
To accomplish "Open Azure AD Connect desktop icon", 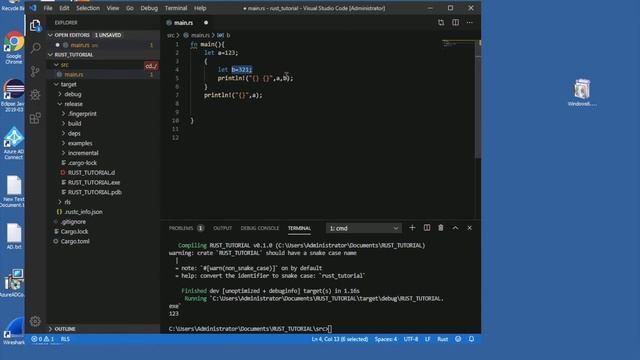I will click(x=14, y=143).
